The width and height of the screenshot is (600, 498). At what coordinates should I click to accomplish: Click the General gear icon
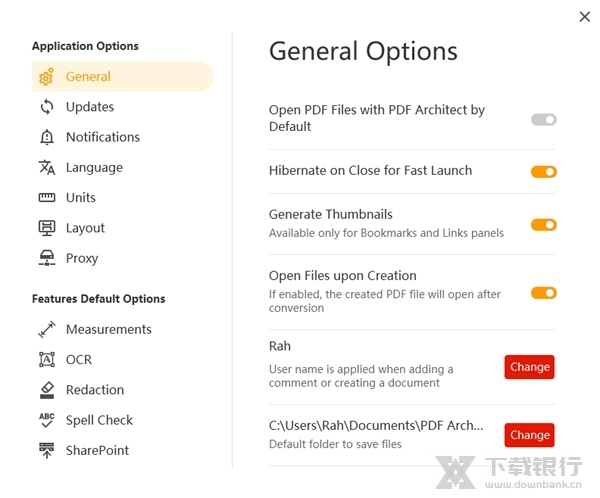coord(47,77)
